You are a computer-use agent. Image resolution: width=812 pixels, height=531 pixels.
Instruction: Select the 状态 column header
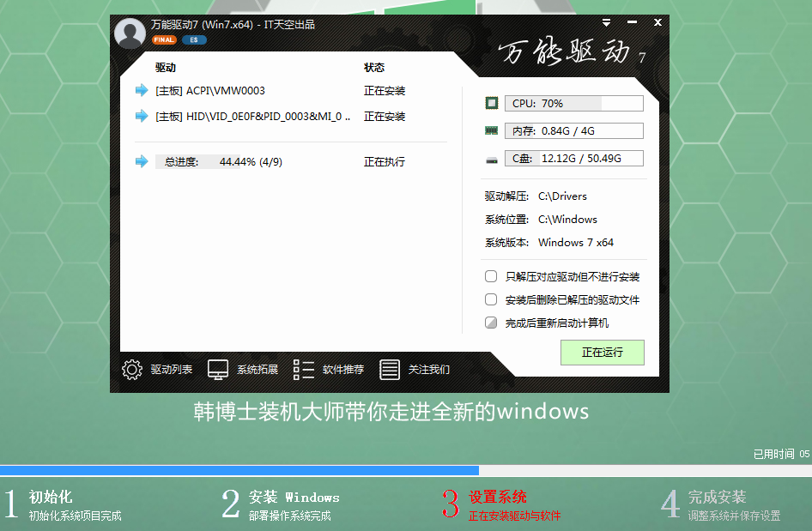pyautogui.click(x=375, y=67)
